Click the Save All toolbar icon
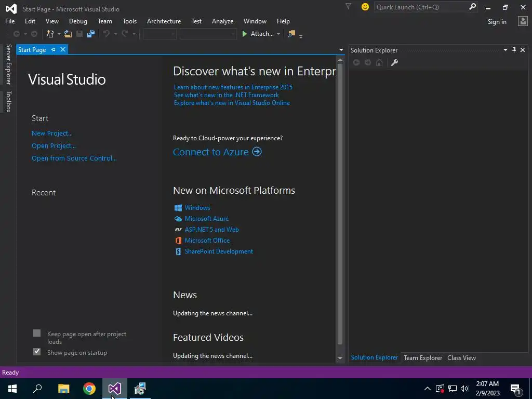This screenshot has height=399, width=532. coord(91,34)
